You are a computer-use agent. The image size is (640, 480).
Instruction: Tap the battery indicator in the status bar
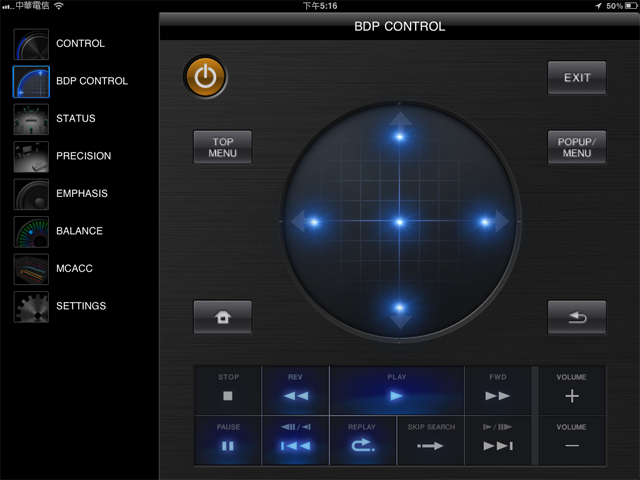(x=631, y=6)
